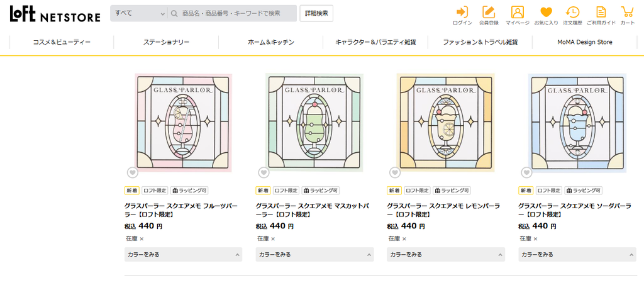Image resolution: width=644 pixels, height=290 pixels.
Task: Toggle favorite heart on Muscat Parlor memo
Action: [264, 173]
